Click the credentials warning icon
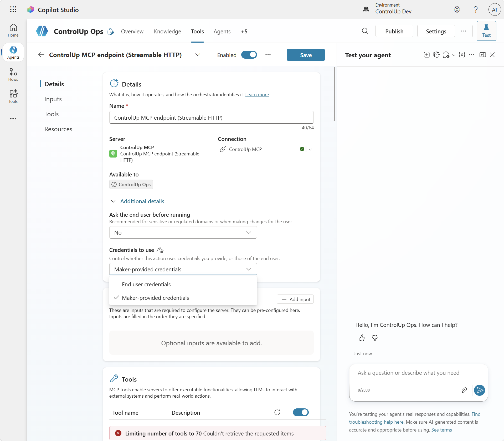This screenshot has width=504, height=441. coord(160,250)
